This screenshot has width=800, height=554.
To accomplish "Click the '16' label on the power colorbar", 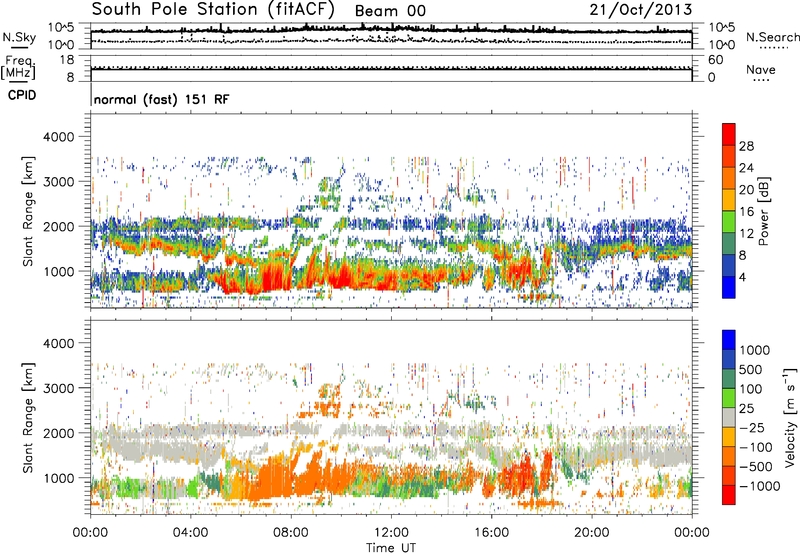I will click(746, 212).
